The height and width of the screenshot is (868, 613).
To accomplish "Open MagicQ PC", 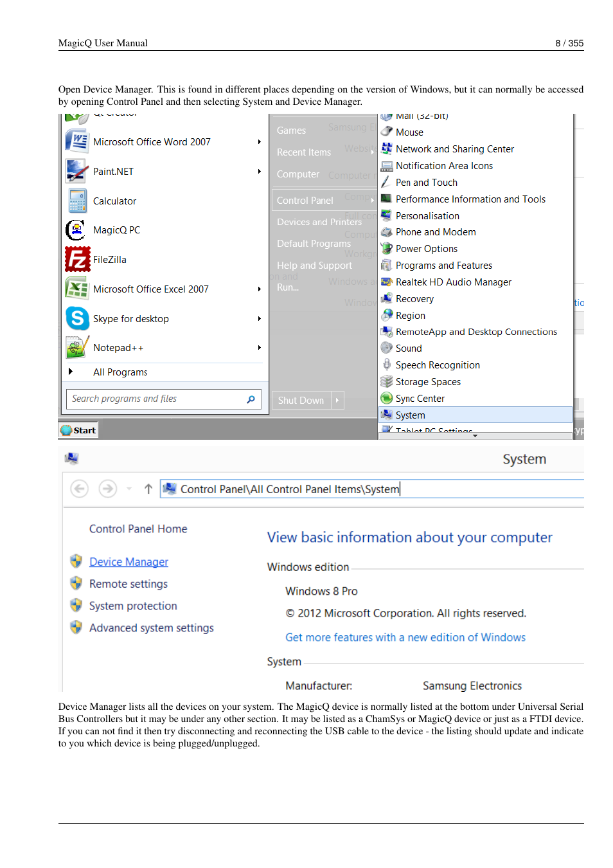I will 116,230.
